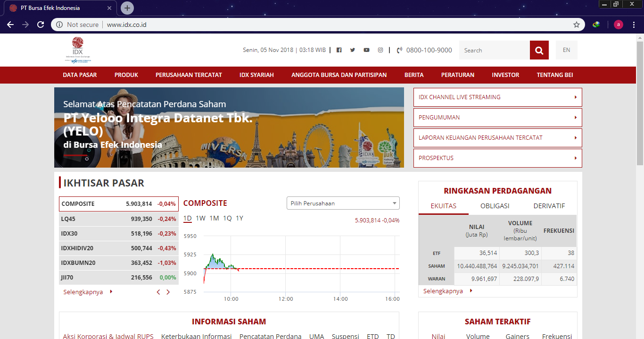Switch to the Derivatif tab
Image resolution: width=644 pixels, height=339 pixels.
coord(549,206)
